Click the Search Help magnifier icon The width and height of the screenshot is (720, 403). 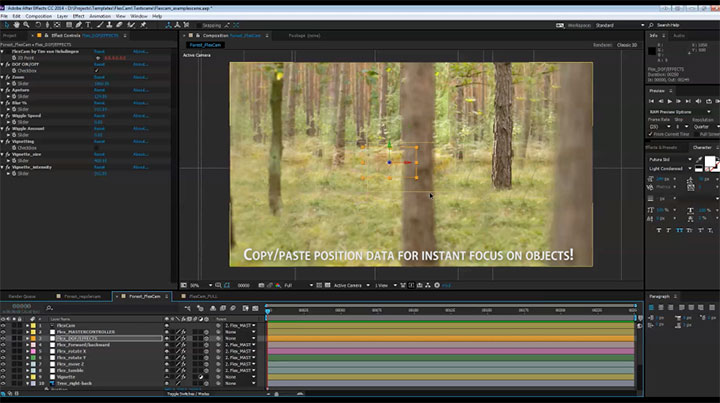click(651, 25)
